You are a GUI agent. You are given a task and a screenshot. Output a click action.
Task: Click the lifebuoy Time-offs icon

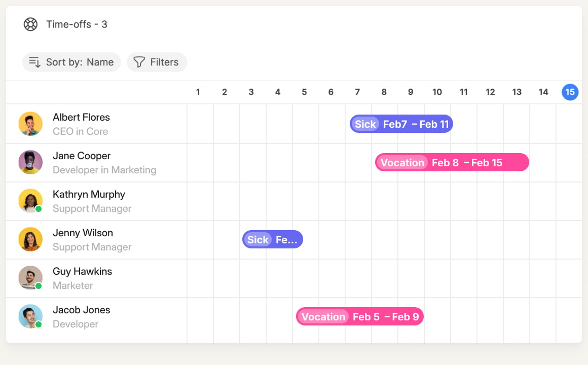[x=30, y=24]
